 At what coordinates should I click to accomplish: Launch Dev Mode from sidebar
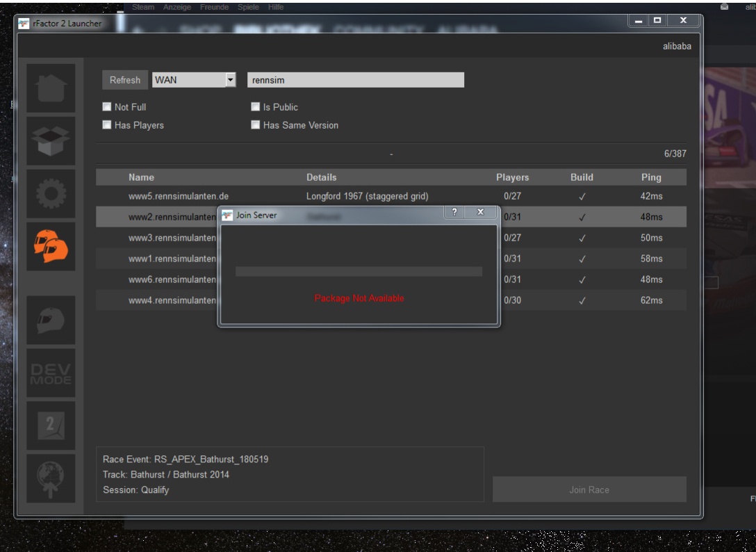tap(51, 373)
